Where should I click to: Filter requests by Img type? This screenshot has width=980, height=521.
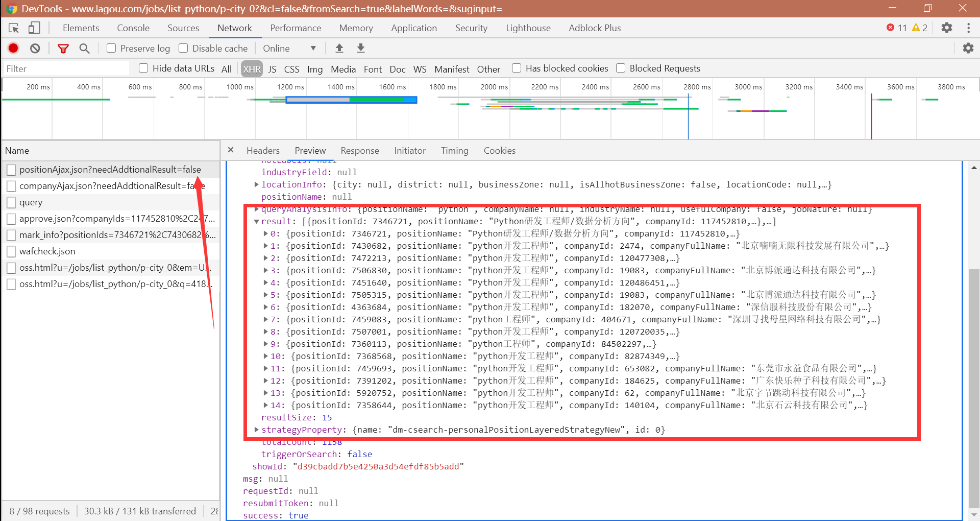pyautogui.click(x=315, y=69)
